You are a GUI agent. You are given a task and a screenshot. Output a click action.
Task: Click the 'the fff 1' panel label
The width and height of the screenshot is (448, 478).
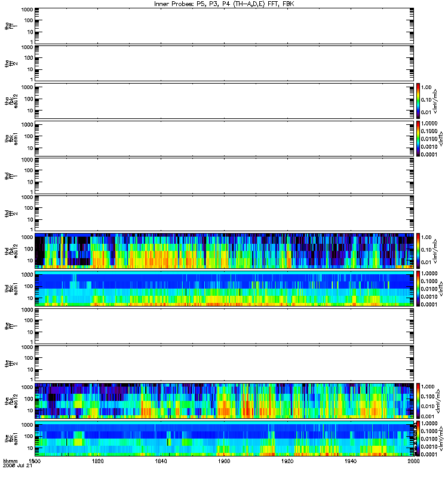(x=11, y=326)
